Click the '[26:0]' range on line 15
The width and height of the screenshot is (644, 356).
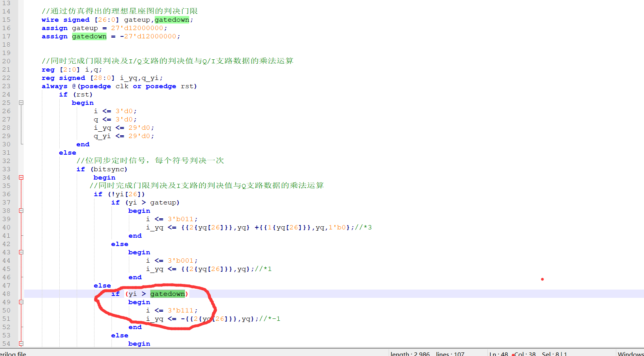point(107,20)
